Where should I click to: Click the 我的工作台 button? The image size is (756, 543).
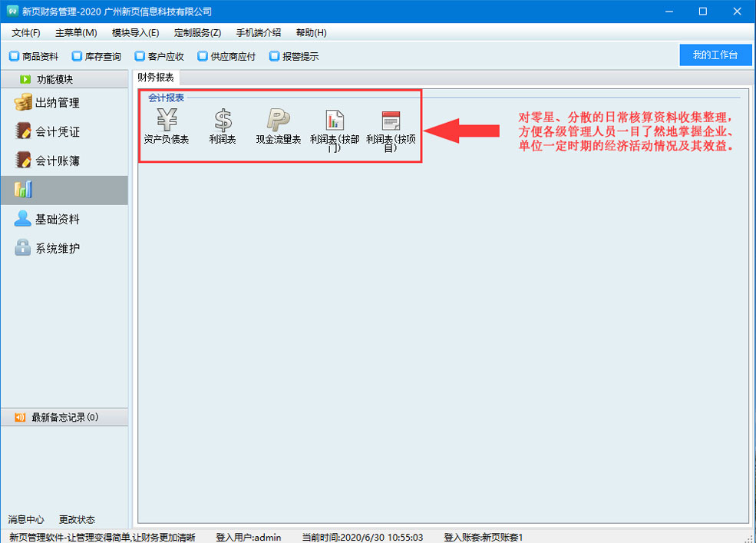(x=715, y=55)
